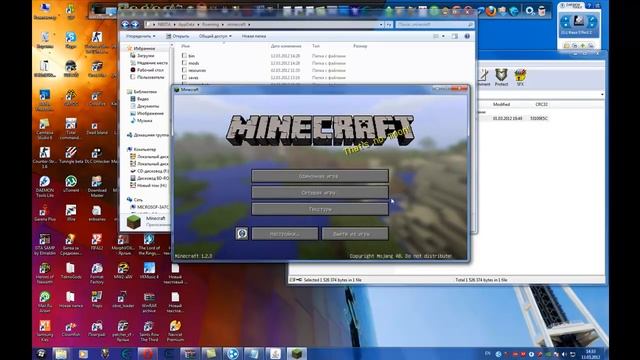
Task: Open the Download Master desktop icon
Action: (x=97, y=187)
